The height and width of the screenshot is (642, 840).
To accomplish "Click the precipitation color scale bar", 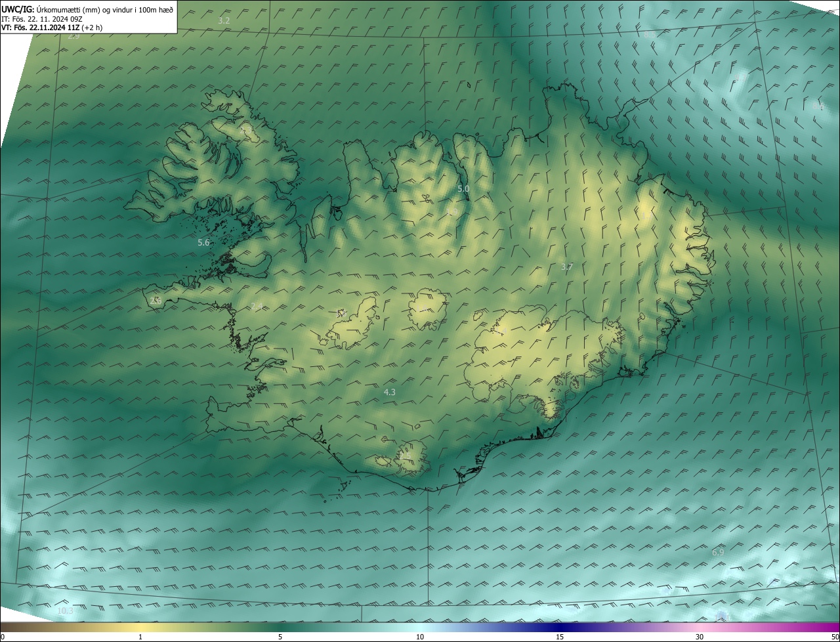I will coord(420,627).
